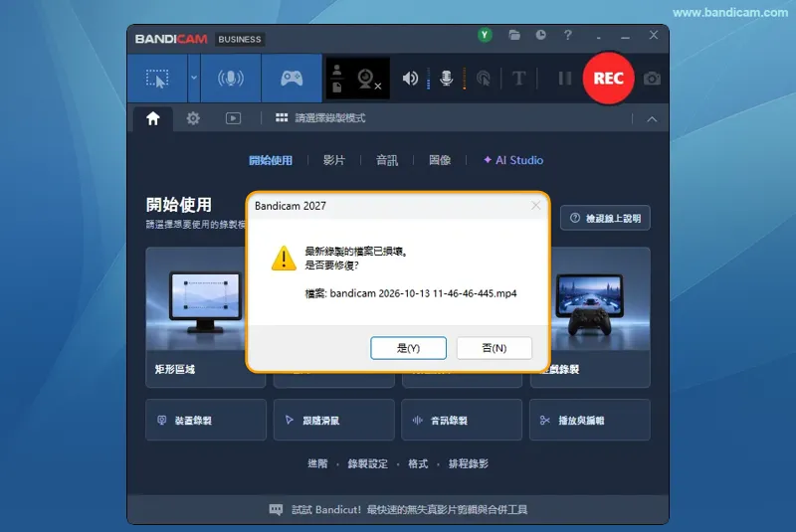Toggle the speaker sound icon
The image size is (796, 532).
point(410,79)
